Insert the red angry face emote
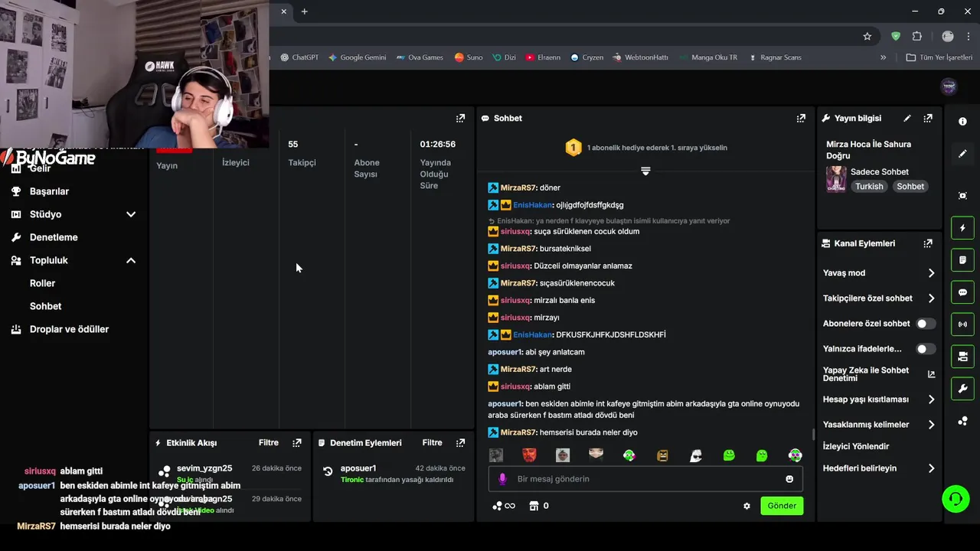This screenshot has width=980, height=551. (x=529, y=455)
